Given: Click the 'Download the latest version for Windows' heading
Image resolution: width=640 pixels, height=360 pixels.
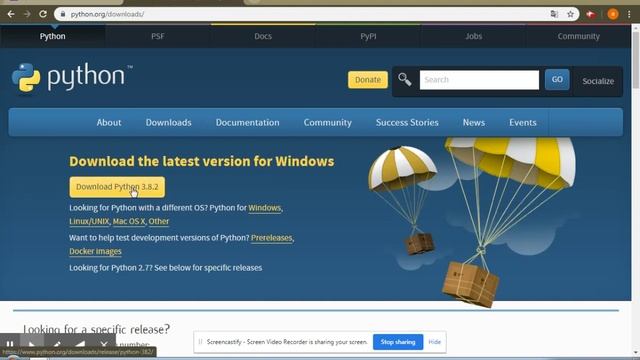Looking at the screenshot, I should click(202, 161).
